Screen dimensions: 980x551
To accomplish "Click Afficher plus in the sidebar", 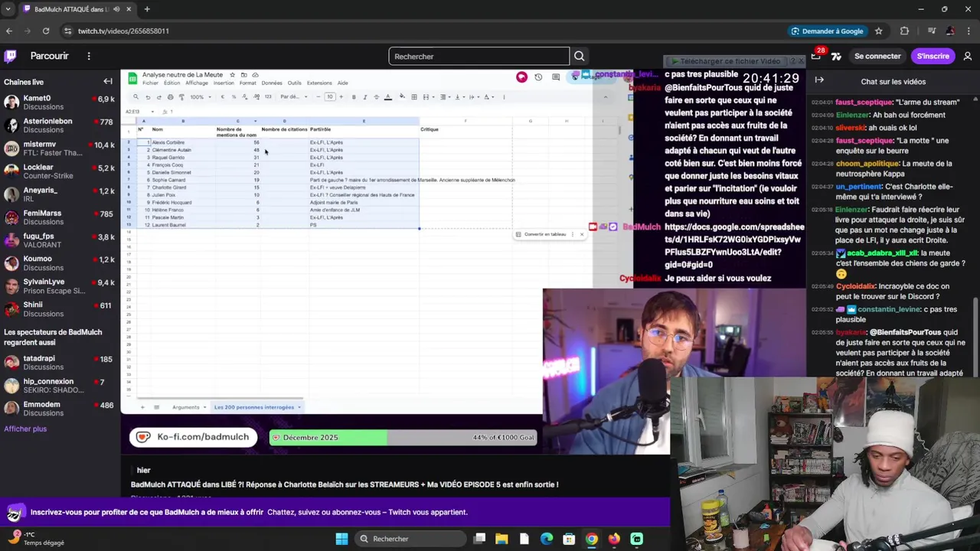I will pyautogui.click(x=25, y=429).
